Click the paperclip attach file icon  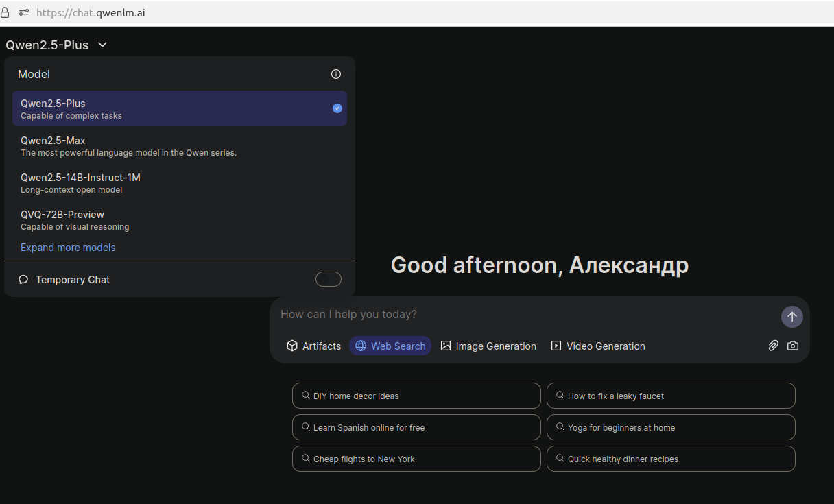tap(773, 346)
